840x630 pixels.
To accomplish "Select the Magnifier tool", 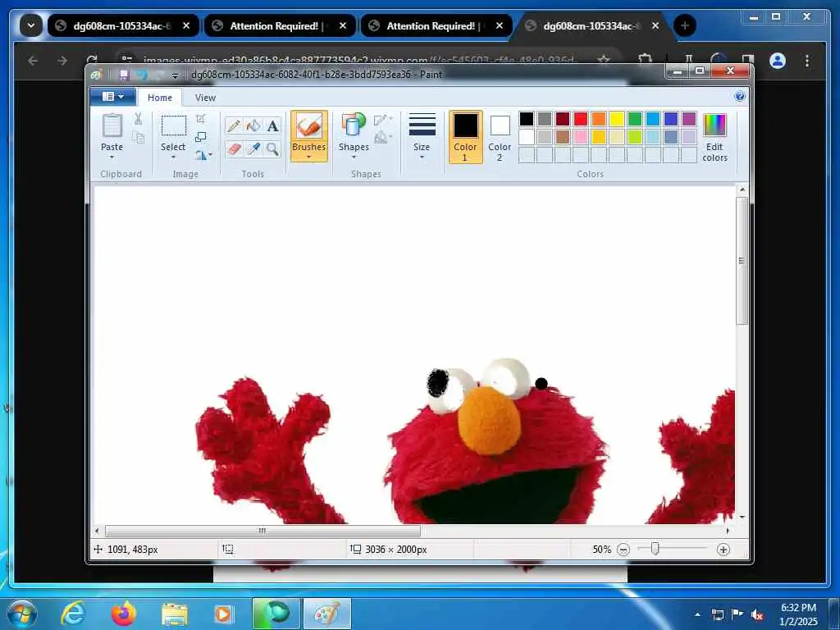I will pos(272,148).
